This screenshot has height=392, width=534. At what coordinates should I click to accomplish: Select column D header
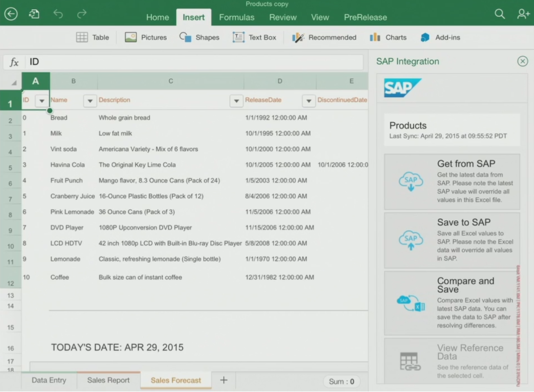[280, 82]
